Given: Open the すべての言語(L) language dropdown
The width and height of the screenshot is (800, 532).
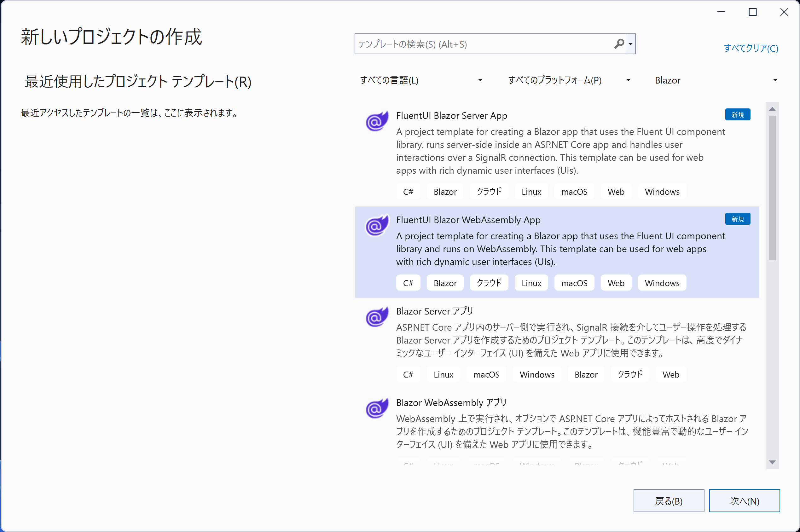Looking at the screenshot, I should coord(421,80).
